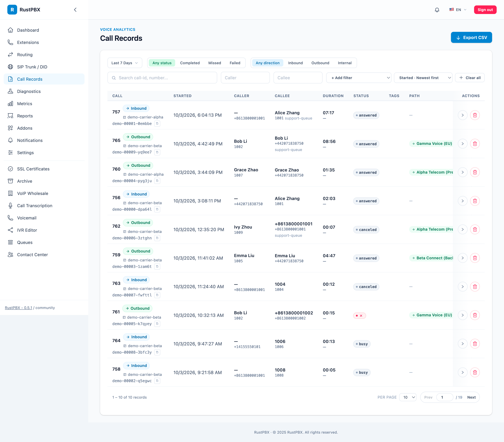This screenshot has width=504, height=442.
Task: Select the Missed status filter
Action: click(x=215, y=63)
